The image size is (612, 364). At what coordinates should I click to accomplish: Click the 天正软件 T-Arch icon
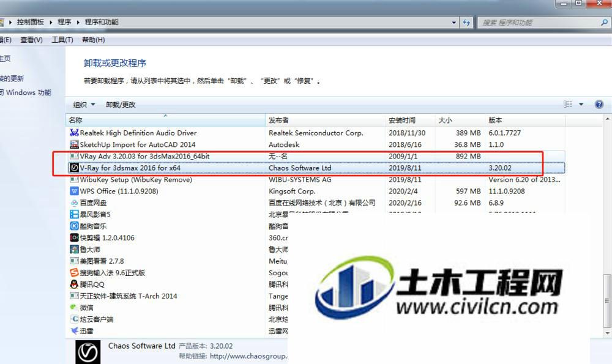[x=74, y=295]
